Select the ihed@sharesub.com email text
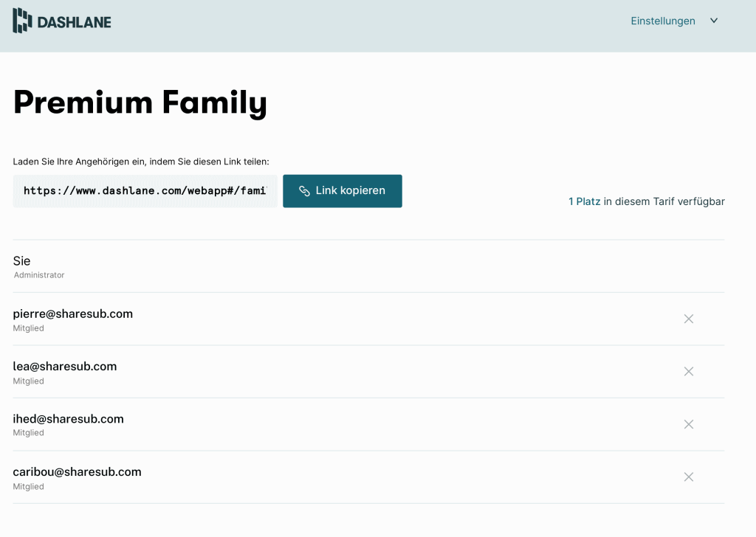The height and width of the screenshot is (537, 756). 68,419
